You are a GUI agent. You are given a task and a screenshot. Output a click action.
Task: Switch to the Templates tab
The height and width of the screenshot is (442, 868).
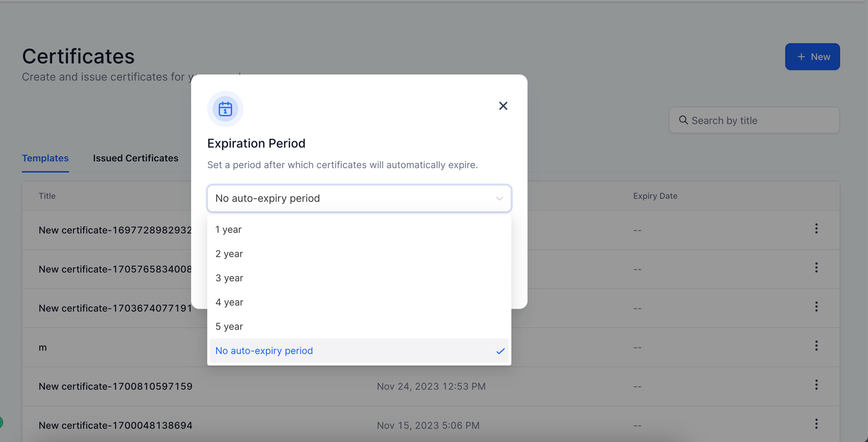tap(45, 159)
